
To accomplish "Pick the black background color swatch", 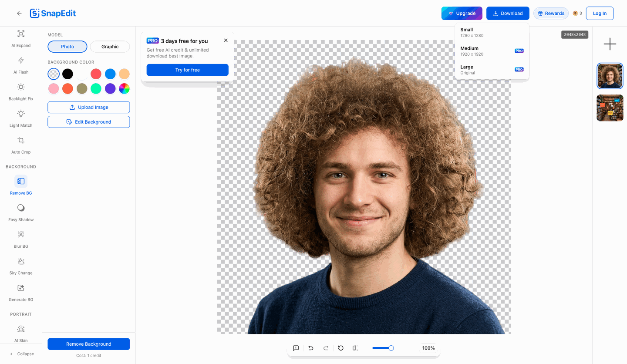I will pos(67,74).
